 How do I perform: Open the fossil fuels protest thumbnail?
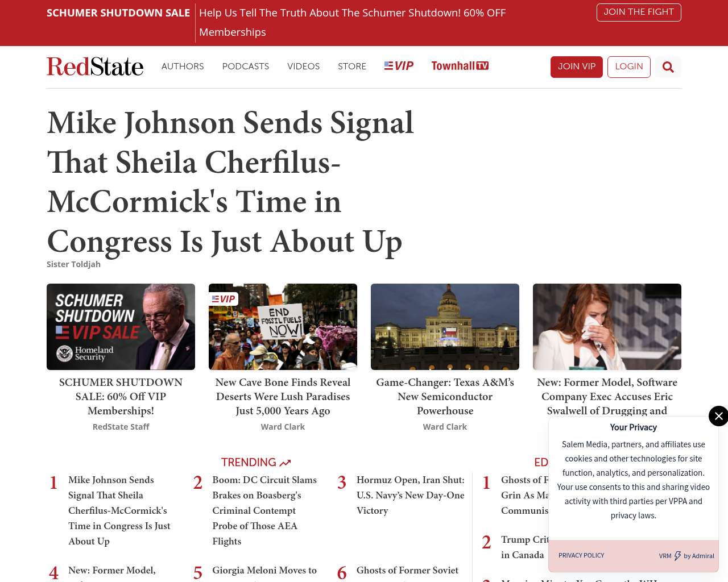click(283, 327)
